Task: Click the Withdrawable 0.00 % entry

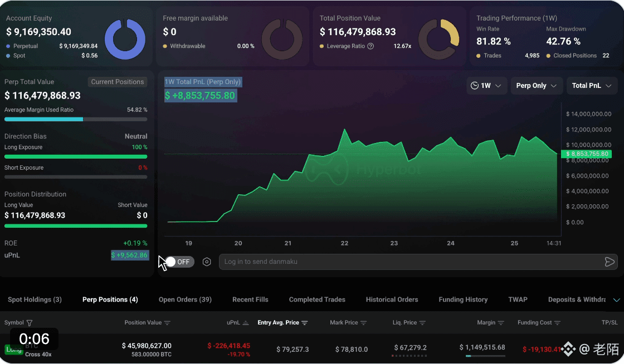Action: pos(208,46)
